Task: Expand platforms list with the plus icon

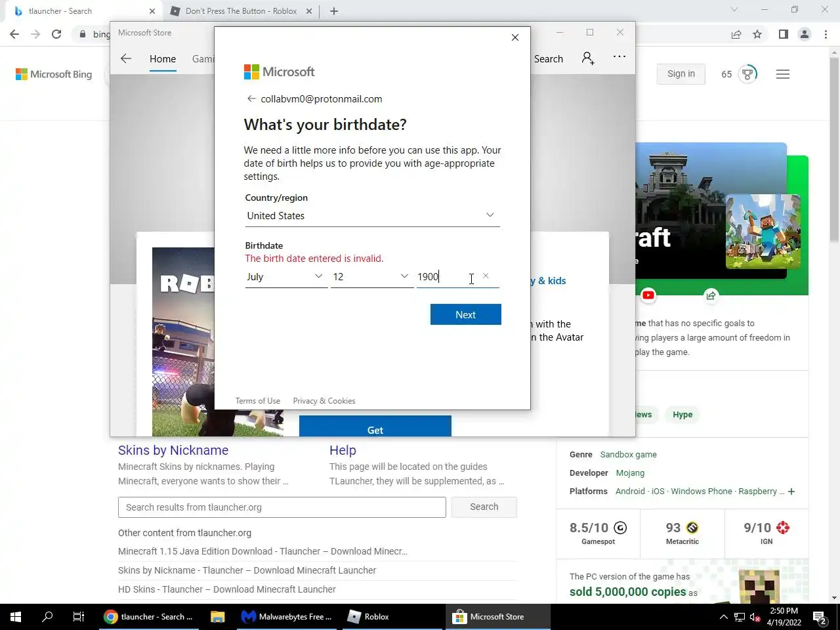Action: (x=791, y=492)
